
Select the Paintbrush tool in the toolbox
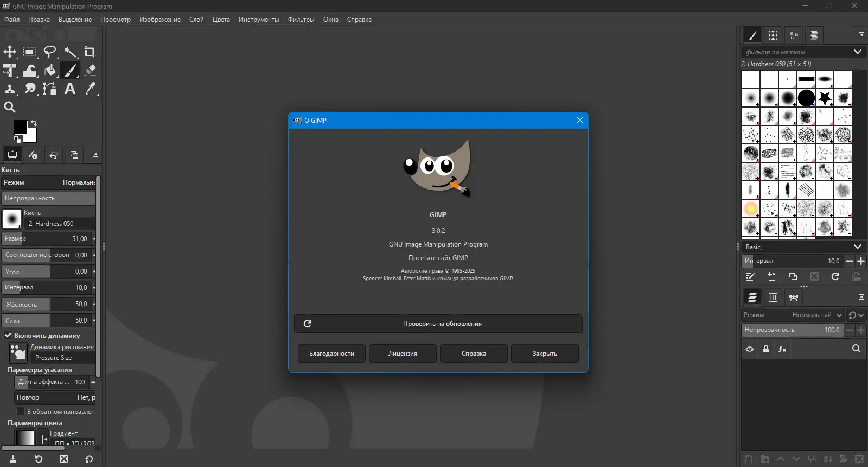point(70,71)
